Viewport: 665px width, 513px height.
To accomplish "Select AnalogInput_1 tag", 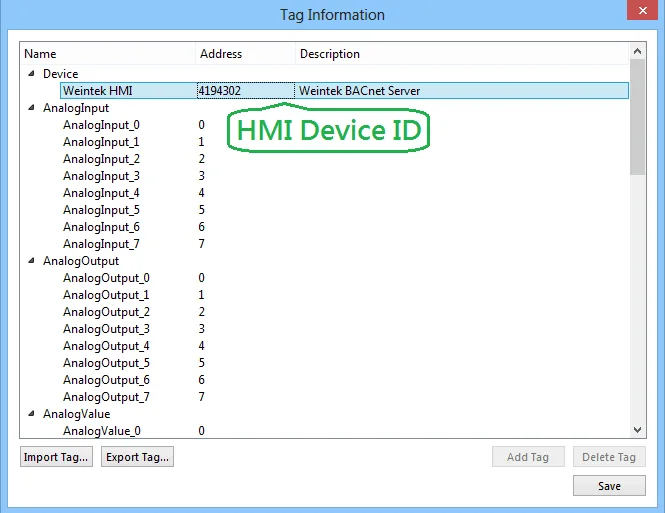I will pos(101,142).
